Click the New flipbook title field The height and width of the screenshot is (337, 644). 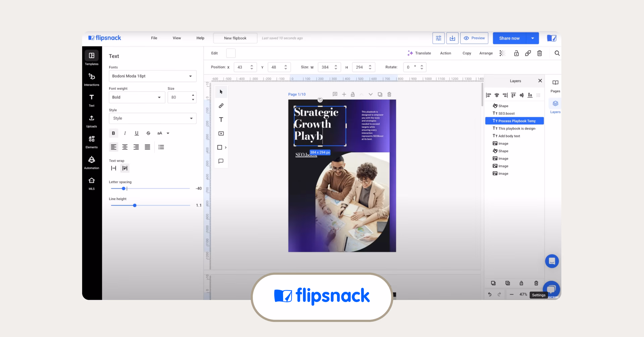tap(235, 38)
